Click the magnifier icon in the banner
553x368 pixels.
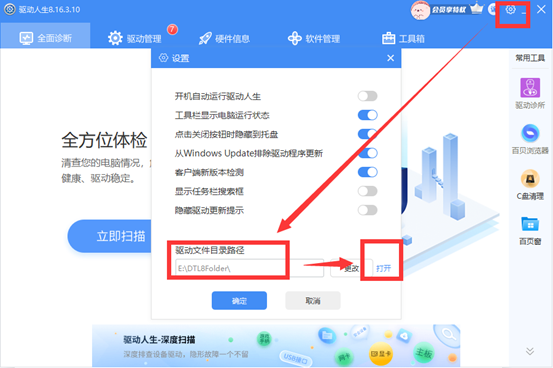pyautogui.click(x=448, y=334)
